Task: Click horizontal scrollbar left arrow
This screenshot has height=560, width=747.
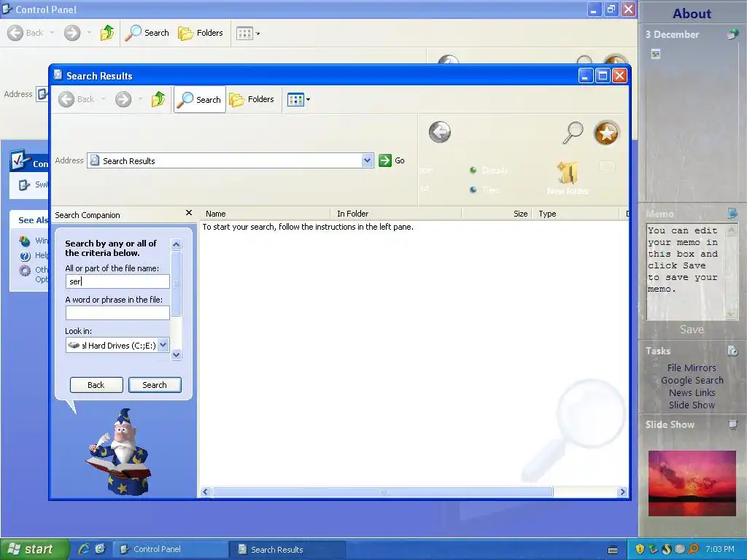Action: click(x=206, y=492)
